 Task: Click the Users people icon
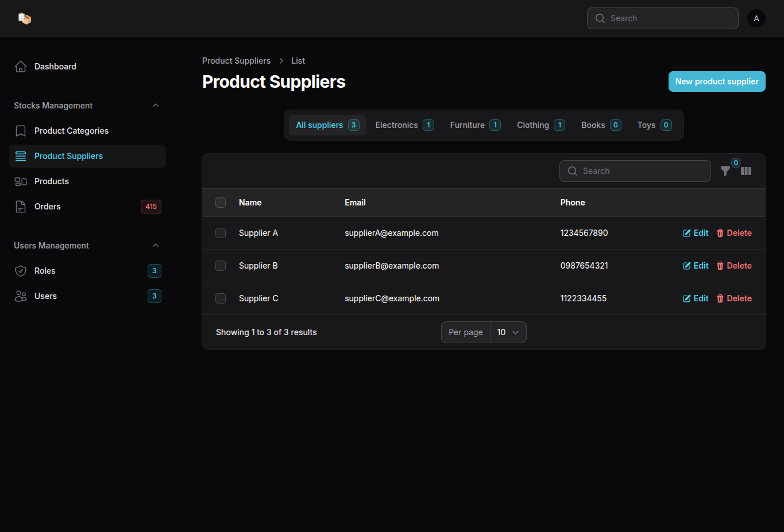tap(21, 296)
